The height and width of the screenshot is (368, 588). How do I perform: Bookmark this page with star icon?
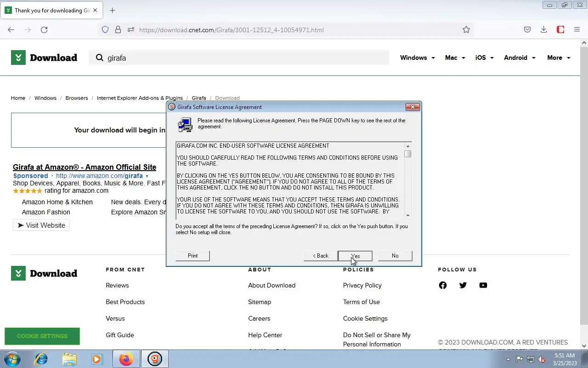pyautogui.click(x=466, y=29)
